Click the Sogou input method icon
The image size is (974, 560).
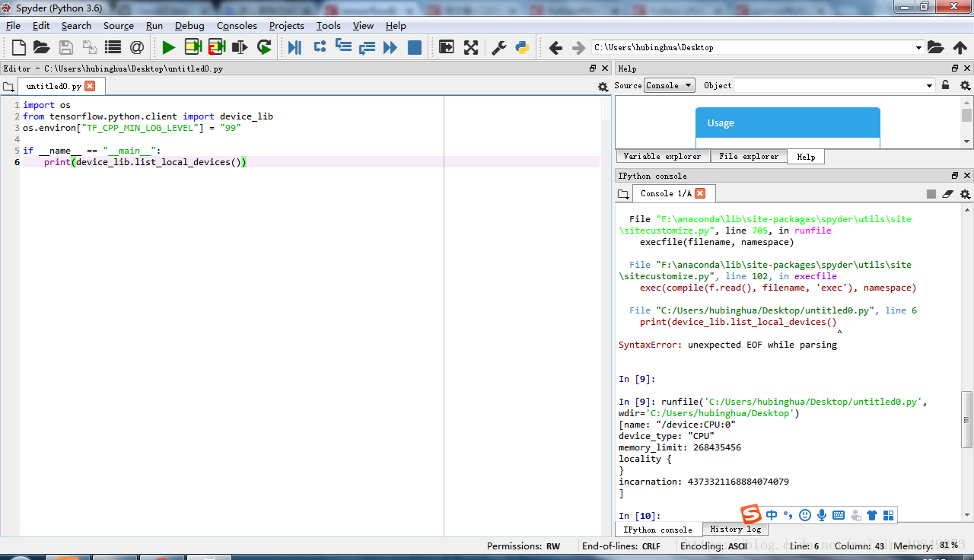tap(751, 514)
